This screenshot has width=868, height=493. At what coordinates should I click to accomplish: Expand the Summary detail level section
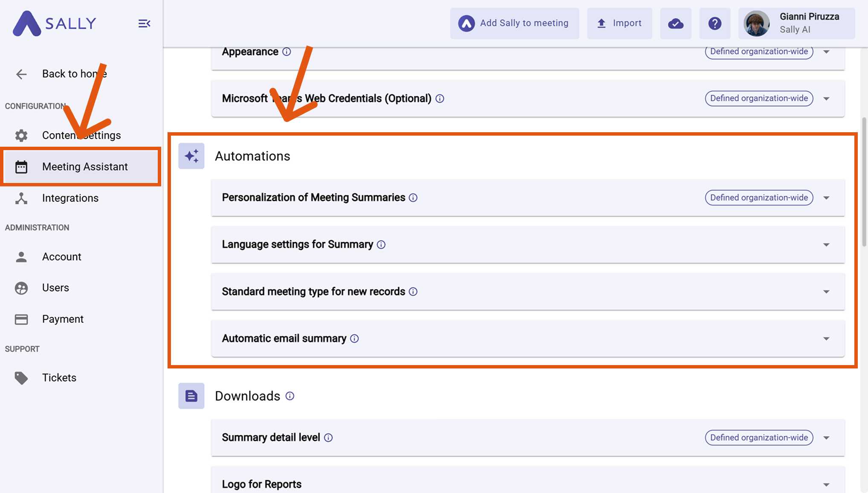[x=826, y=438]
